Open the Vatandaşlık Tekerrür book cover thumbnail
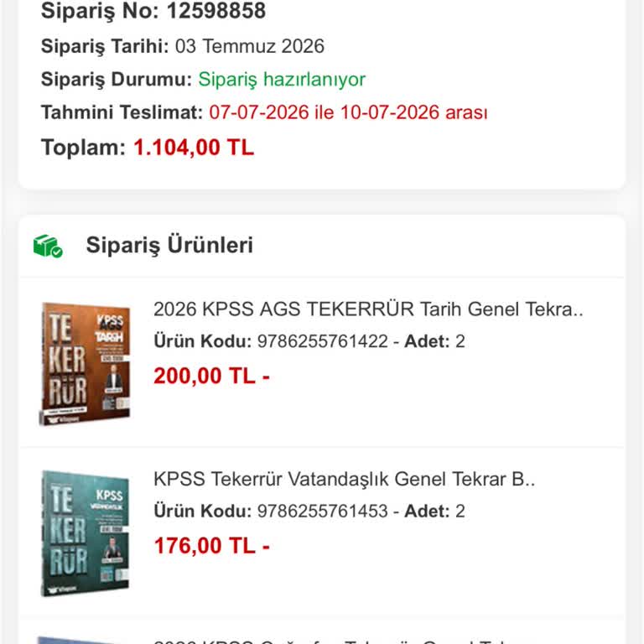Image resolution: width=644 pixels, height=644 pixels. coord(85,533)
